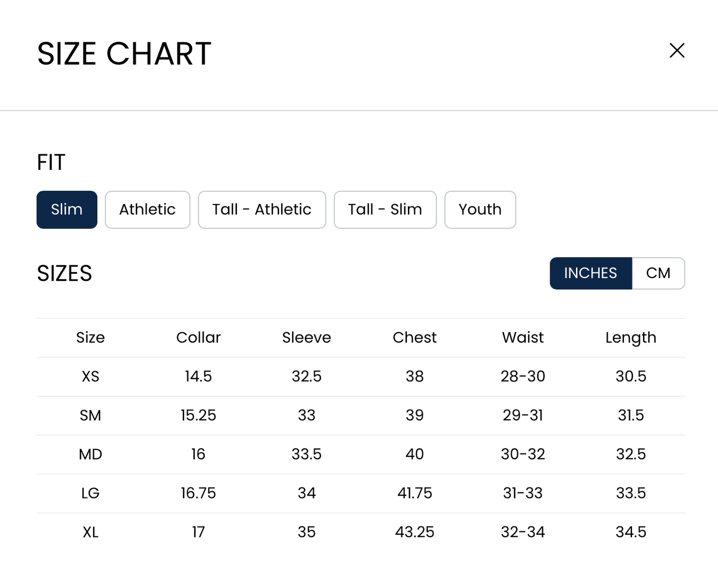Select the XS size row label
718x588 pixels.
coord(90,376)
